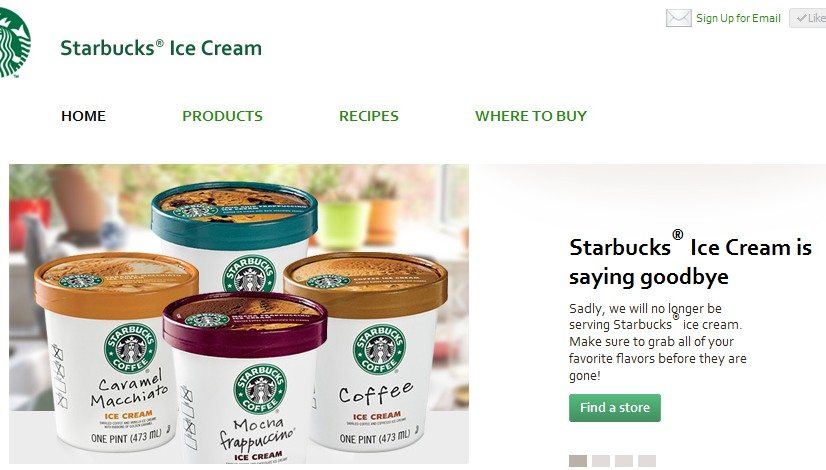This screenshot has height=470, width=826.
Task: Click the Starbucks Ice Cream site title
Action: [x=161, y=48]
